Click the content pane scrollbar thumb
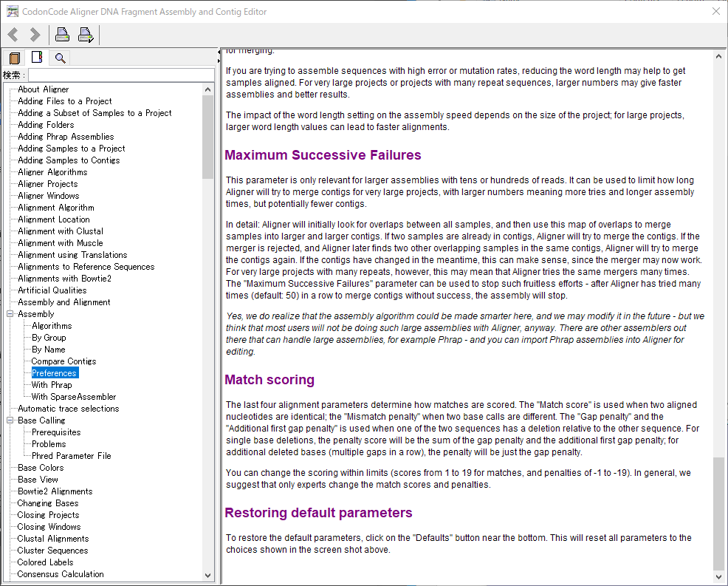728x586 pixels. click(x=718, y=514)
